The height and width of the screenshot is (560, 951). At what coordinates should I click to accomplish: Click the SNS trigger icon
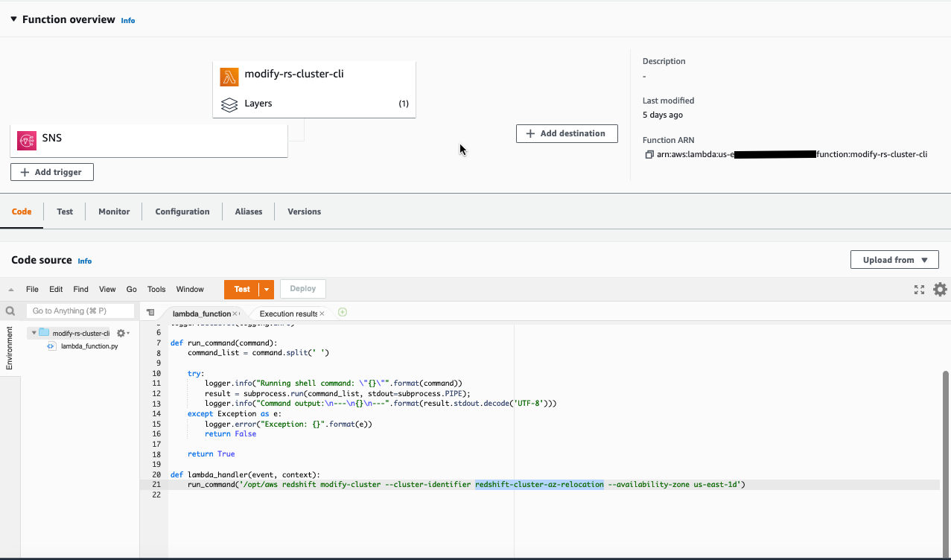point(27,140)
